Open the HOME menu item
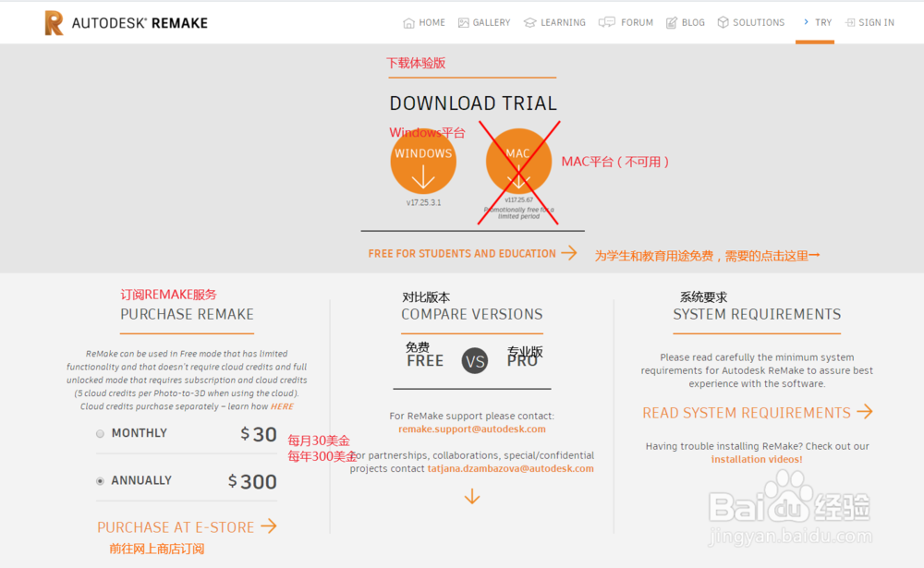This screenshot has width=924, height=568. (x=424, y=22)
